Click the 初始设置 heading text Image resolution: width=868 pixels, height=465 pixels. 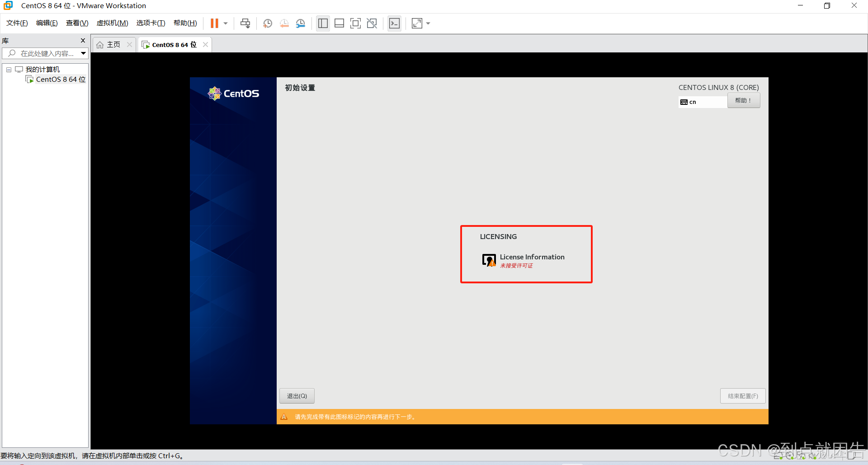point(300,88)
